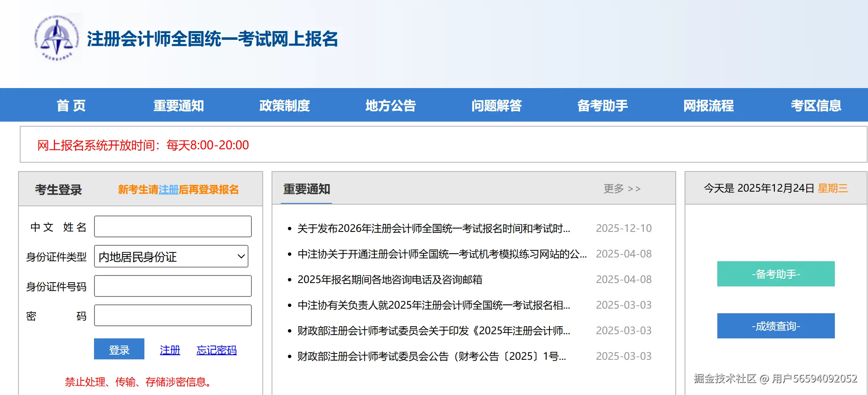Click the CPA association logo
This screenshot has width=868, height=395.
pos(56,37)
